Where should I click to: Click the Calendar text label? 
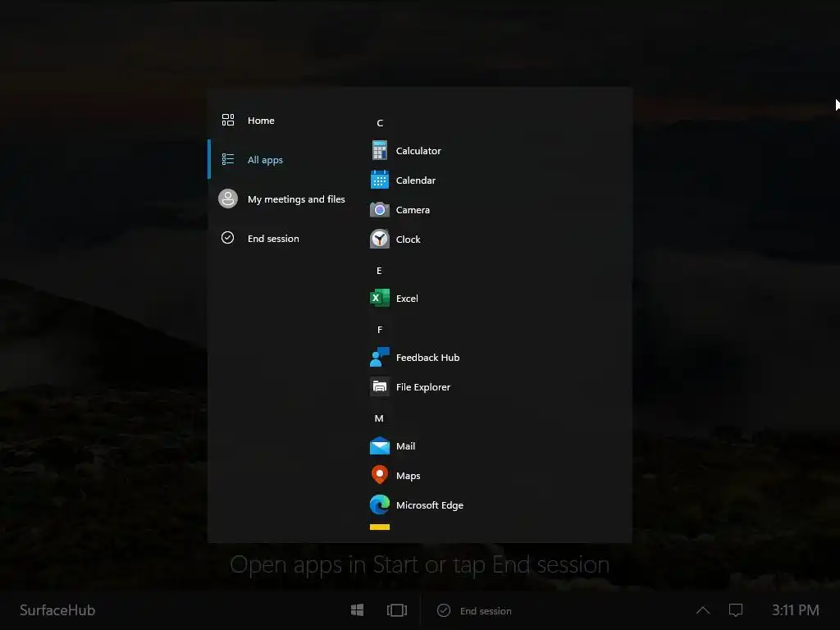[416, 180]
